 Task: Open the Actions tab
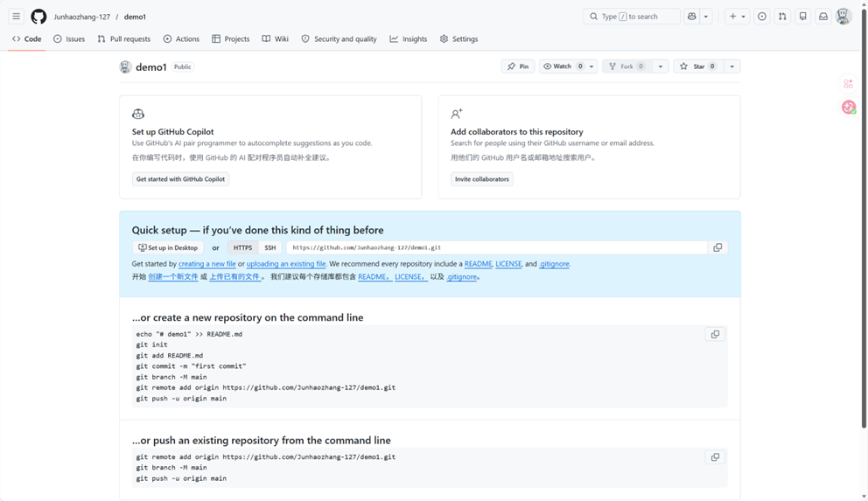[182, 38]
